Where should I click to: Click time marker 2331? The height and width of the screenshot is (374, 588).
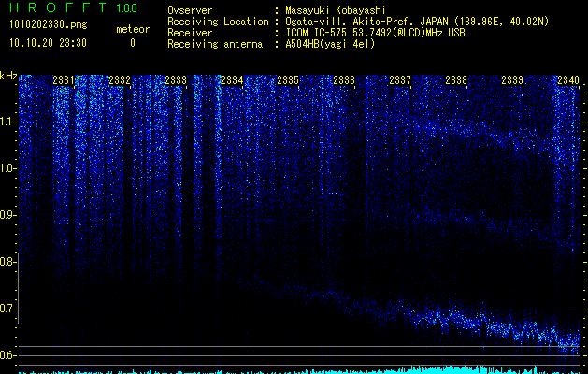click(x=64, y=80)
